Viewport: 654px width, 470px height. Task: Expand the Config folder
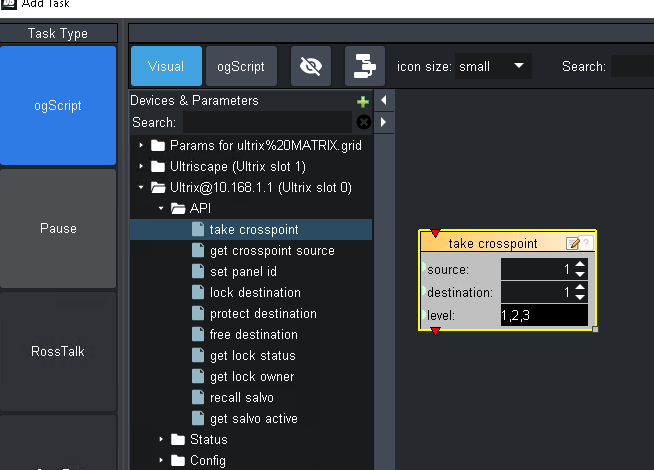click(x=161, y=460)
